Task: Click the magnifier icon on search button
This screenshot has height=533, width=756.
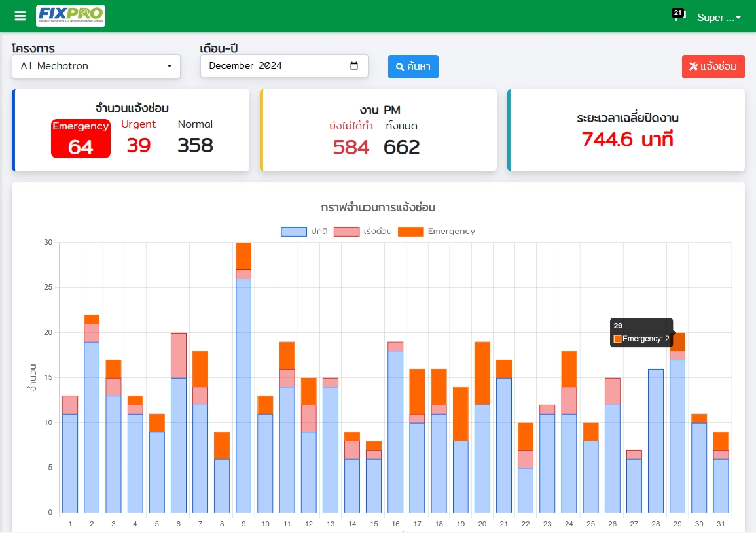Action: pos(400,67)
